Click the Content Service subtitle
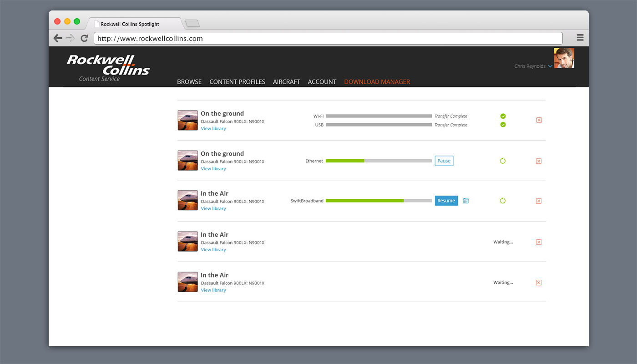The width and height of the screenshot is (637, 364). (x=99, y=79)
